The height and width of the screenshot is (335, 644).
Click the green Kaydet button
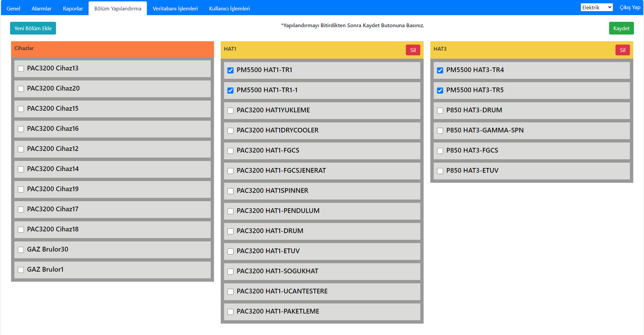point(621,28)
